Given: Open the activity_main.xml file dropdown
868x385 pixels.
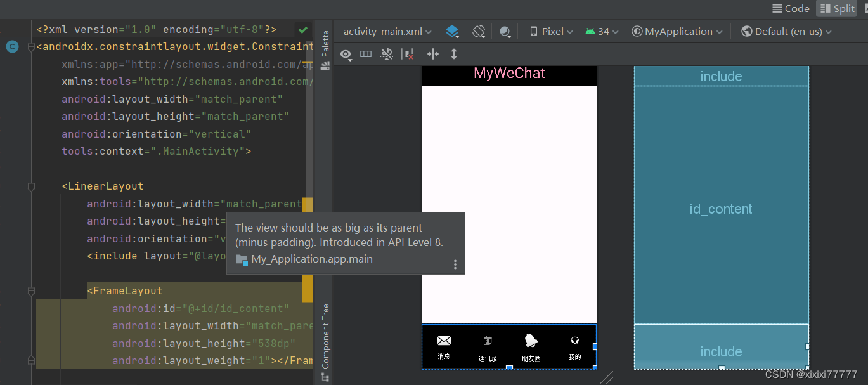Looking at the screenshot, I should click(387, 31).
